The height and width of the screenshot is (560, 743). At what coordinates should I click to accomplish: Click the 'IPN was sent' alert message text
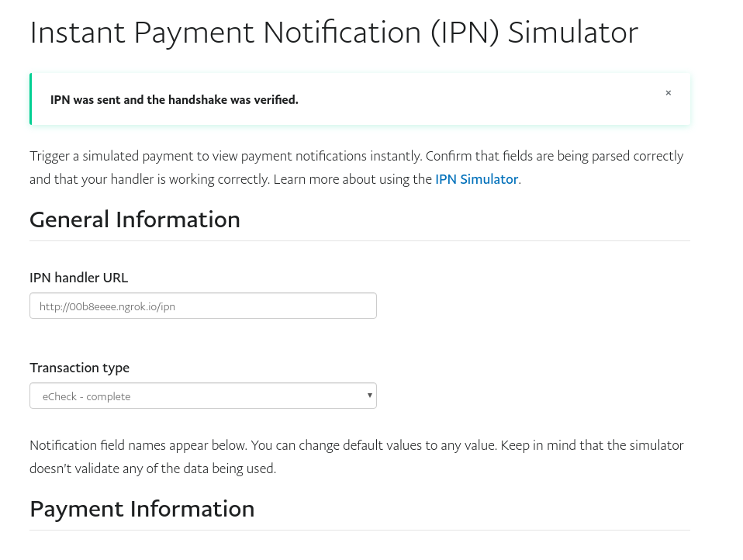click(x=174, y=100)
